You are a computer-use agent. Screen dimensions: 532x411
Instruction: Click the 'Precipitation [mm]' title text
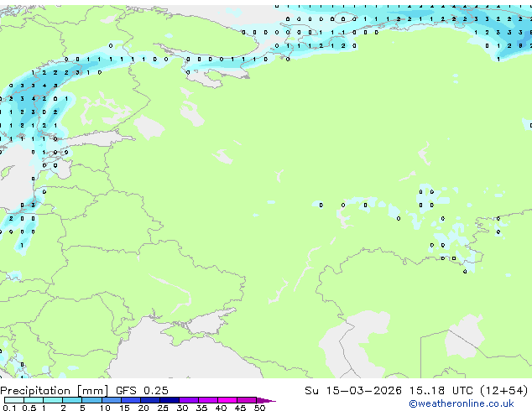[54, 391]
